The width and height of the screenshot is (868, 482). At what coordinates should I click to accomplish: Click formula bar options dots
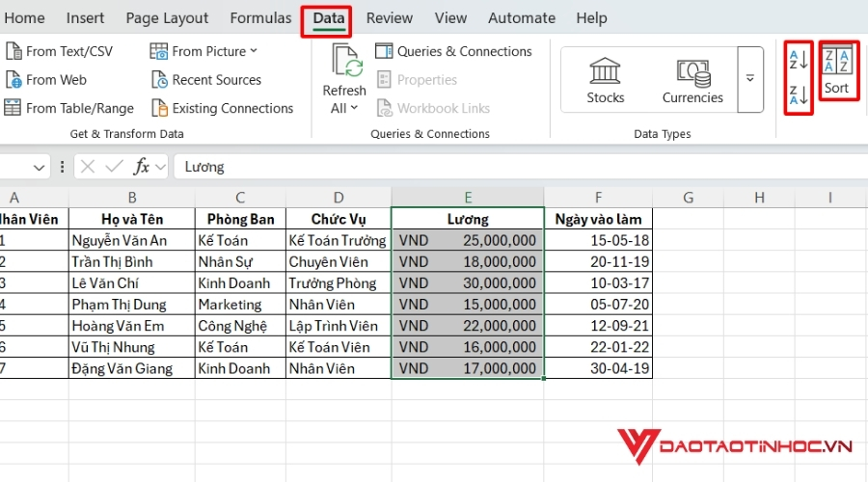[62, 167]
